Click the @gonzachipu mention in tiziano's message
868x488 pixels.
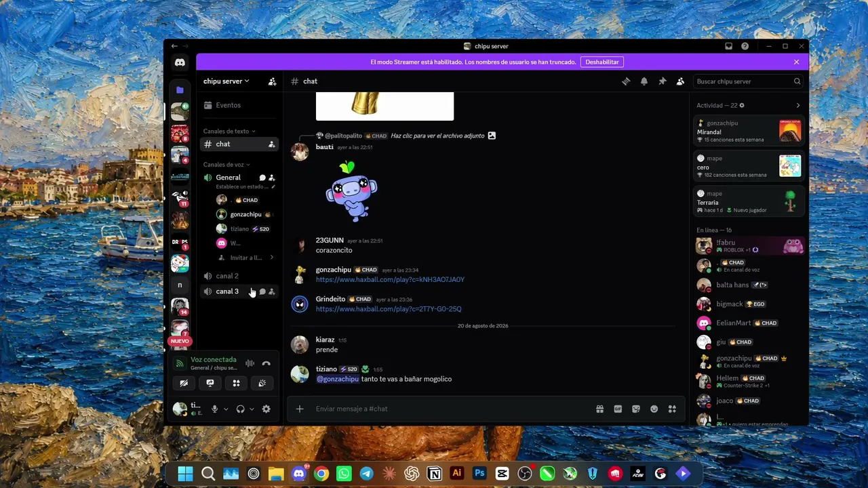click(x=338, y=379)
